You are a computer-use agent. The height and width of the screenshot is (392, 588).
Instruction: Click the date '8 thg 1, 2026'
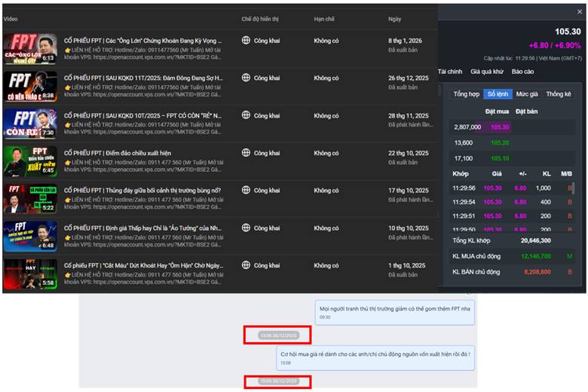point(405,41)
